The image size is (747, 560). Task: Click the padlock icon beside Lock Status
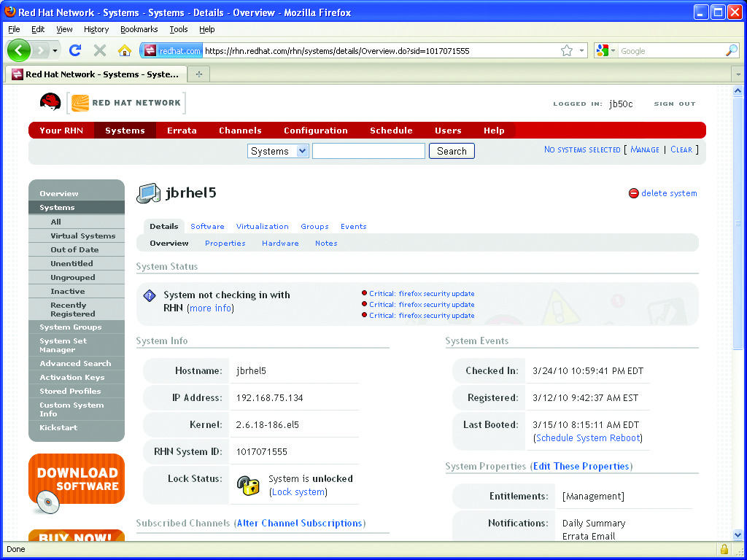(249, 486)
